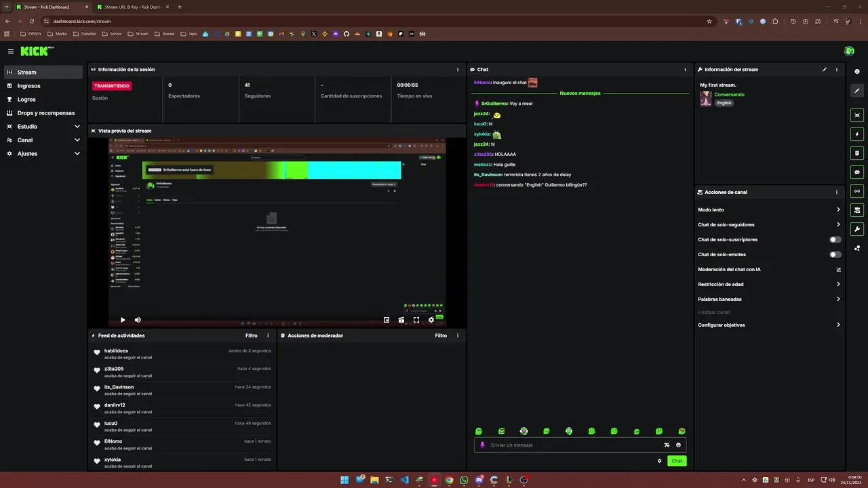Insert the first green quick emote above chat input

(479, 431)
